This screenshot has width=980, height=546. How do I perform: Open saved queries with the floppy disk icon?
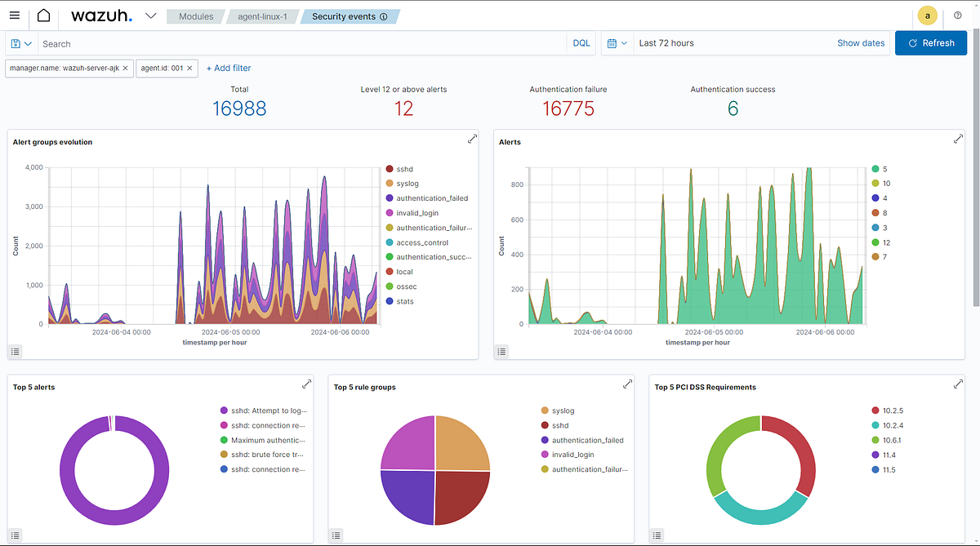pos(16,43)
